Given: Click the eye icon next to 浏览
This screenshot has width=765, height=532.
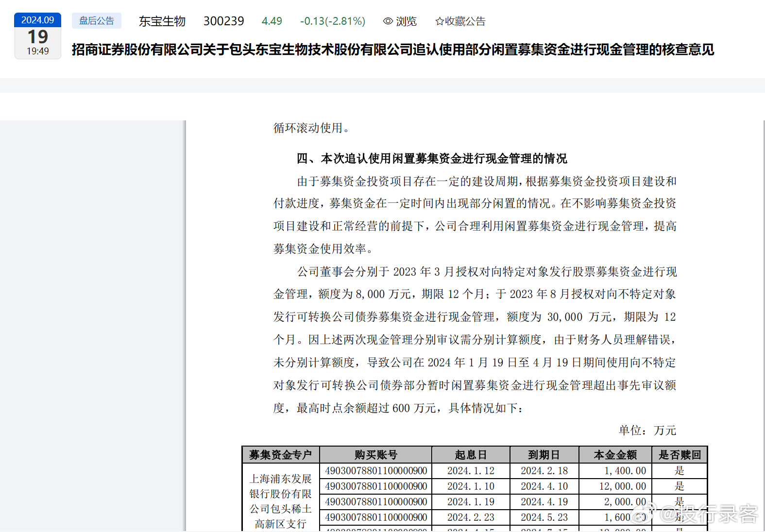Looking at the screenshot, I should pyautogui.click(x=388, y=21).
